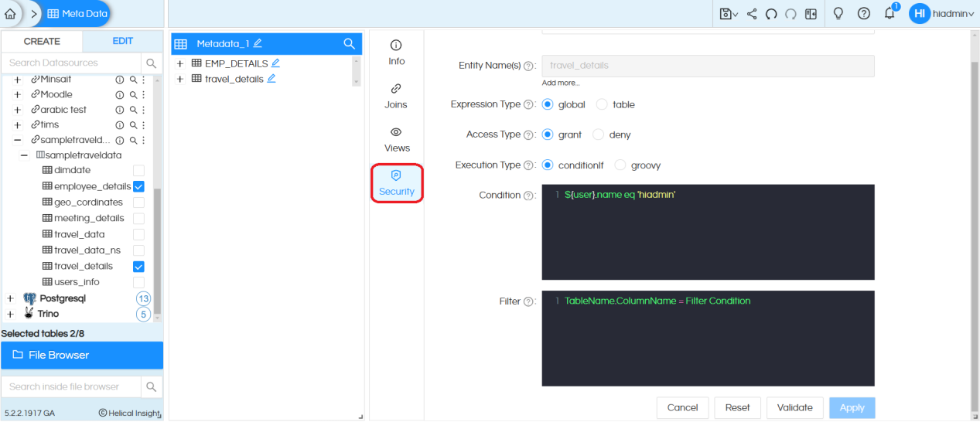The image size is (980, 422).
Task: Open the hiadmin user dropdown
Action: (954, 14)
